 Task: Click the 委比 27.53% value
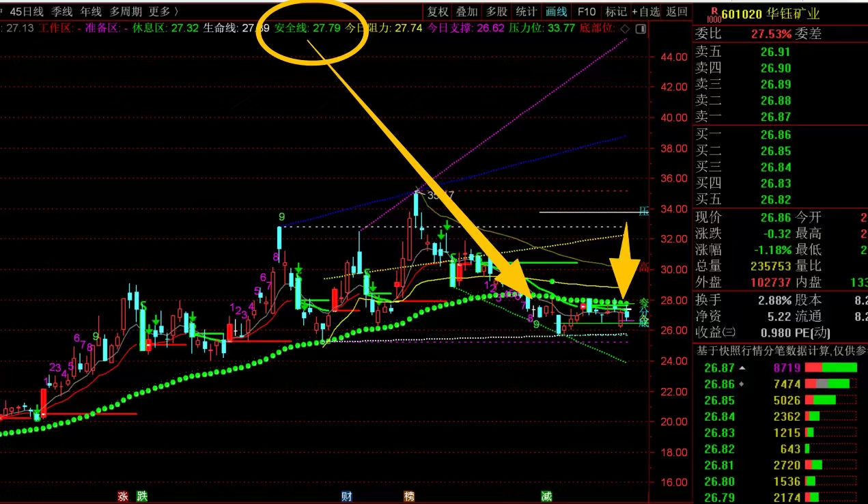[771, 34]
